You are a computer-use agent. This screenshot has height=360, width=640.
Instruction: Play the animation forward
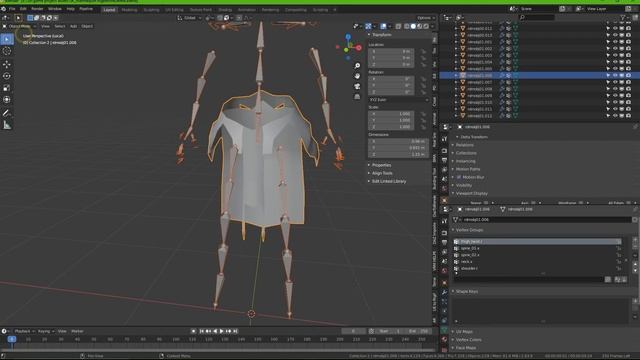click(222, 331)
